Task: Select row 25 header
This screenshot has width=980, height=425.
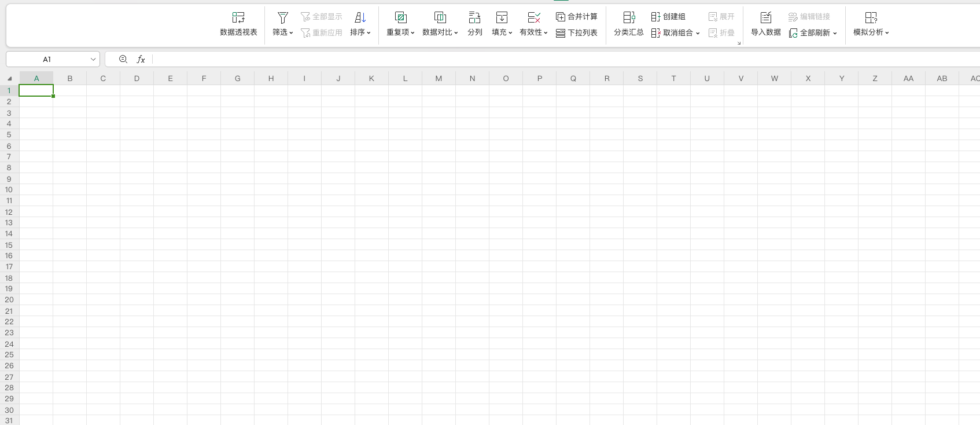Action: pos(9,354)
